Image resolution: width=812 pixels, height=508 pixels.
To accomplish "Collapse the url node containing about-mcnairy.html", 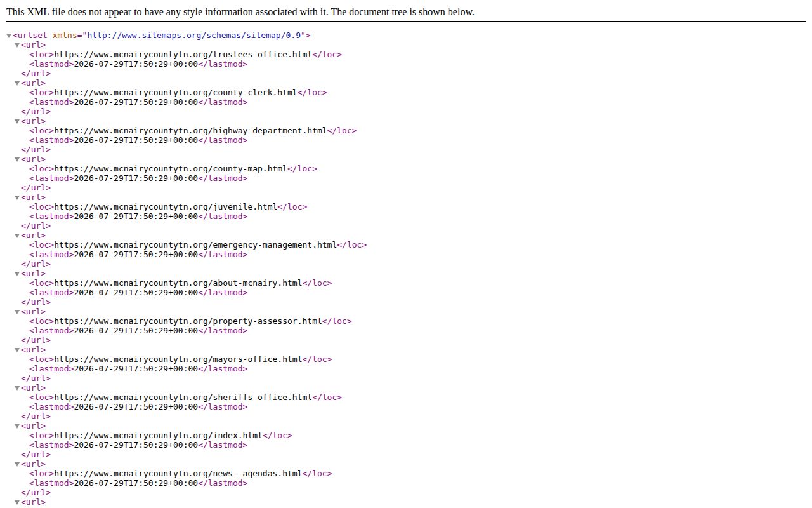I will tap(17, 274).
